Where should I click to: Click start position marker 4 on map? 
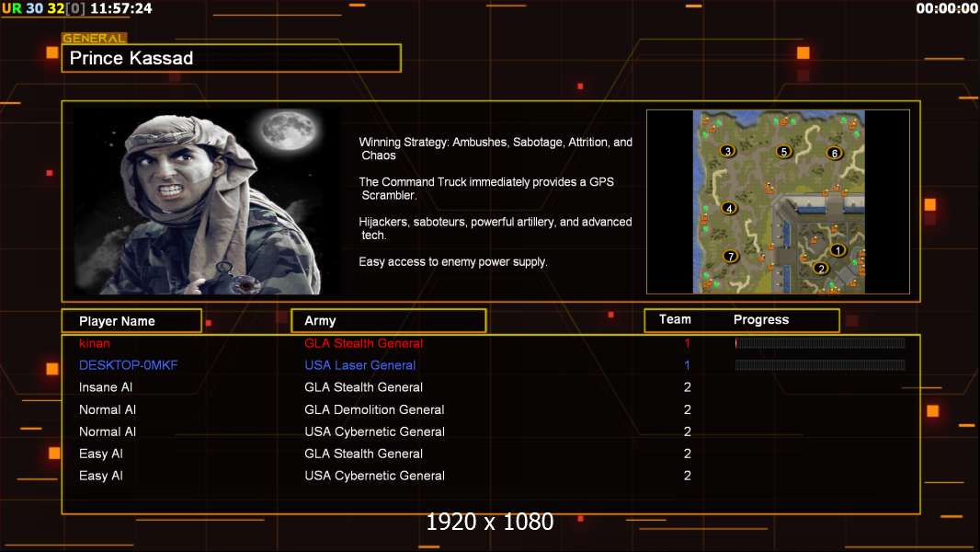click(729, 208)
